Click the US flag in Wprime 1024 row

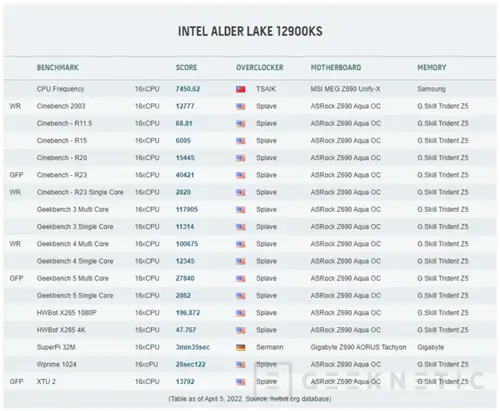(241, 365)
